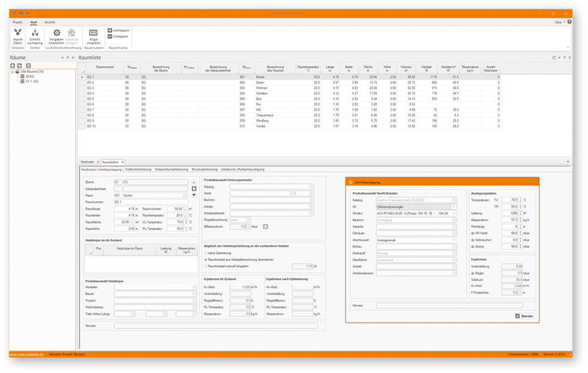Click the Import Daten ribbon icon
The height and width of the screenshot is (373, 588).
18,34
